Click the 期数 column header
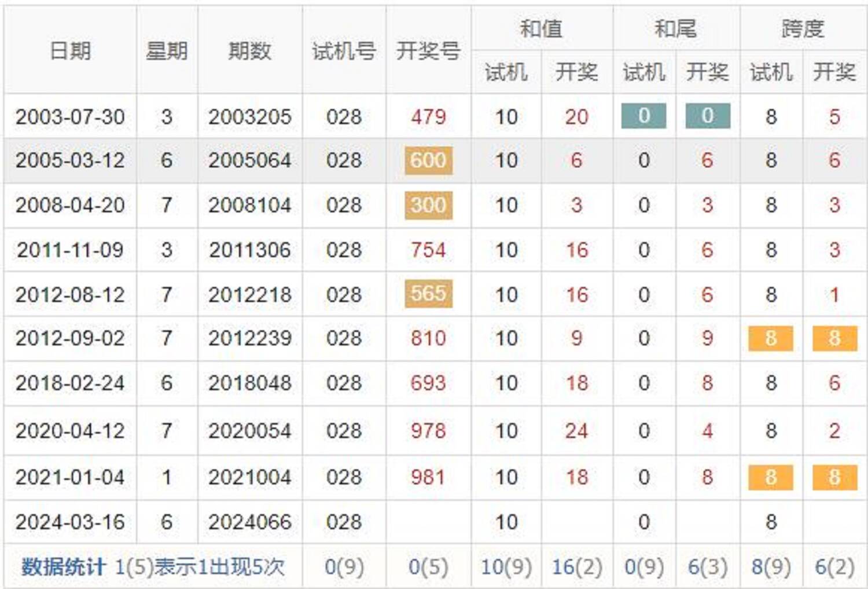The width and height of the screenshot is (868, 589). [249, 51]
